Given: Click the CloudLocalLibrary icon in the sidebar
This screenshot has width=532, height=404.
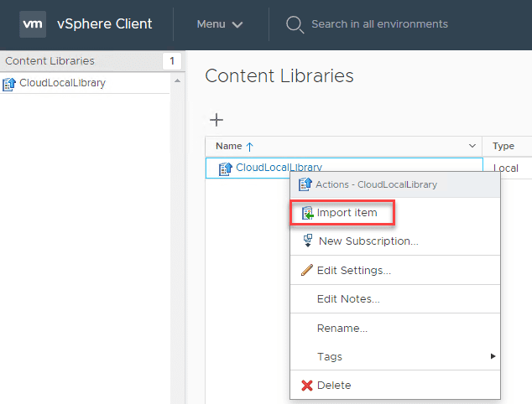Looking at the screenshot, I should pyautogui.click(x=9, y=83).
